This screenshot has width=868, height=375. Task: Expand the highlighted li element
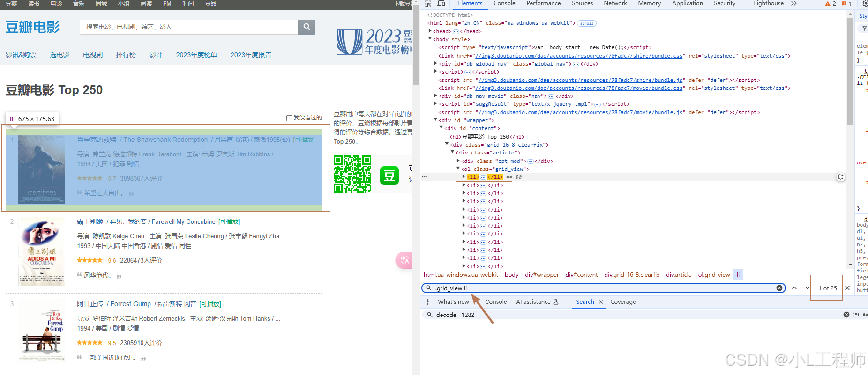[464, 177]
